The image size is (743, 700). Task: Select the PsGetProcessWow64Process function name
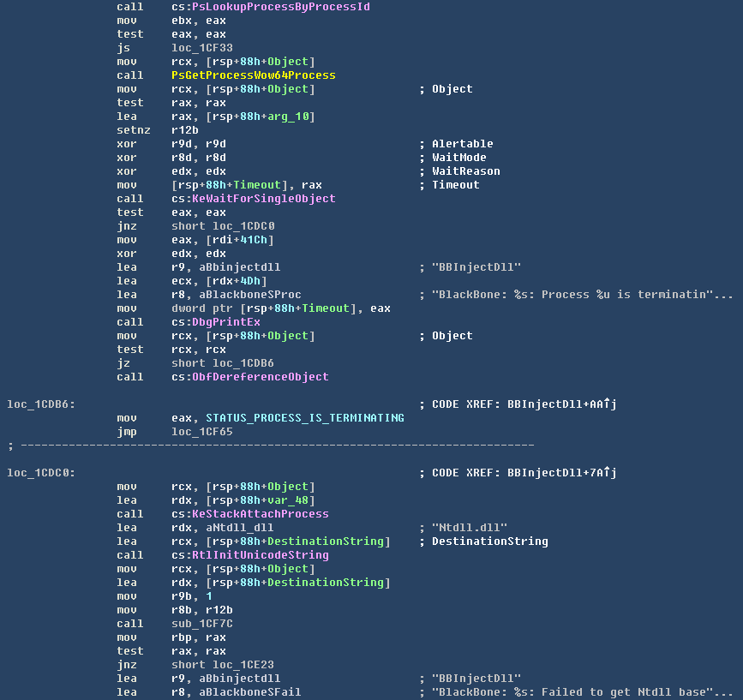click(x=253, y=75)
